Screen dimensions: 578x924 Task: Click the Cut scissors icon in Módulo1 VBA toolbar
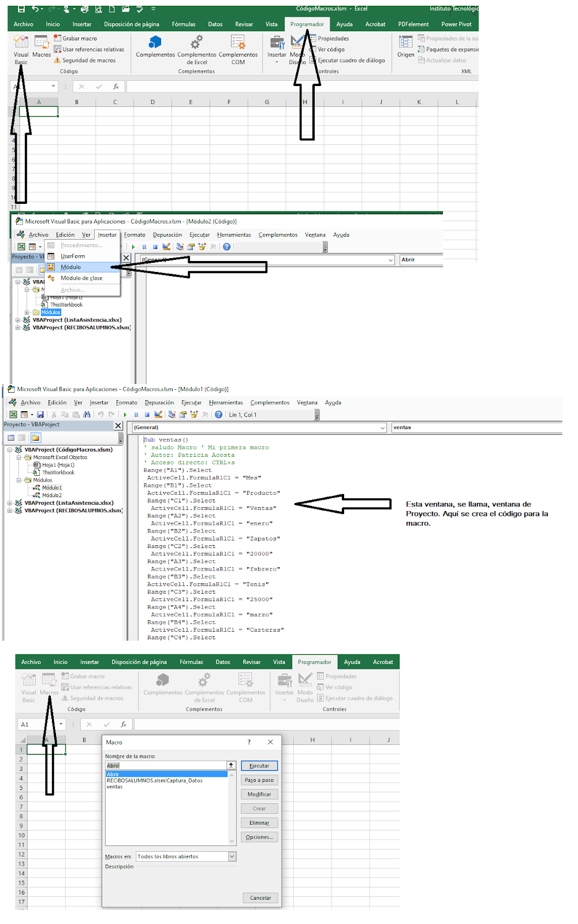pyautogui.click(x=54, y=415)
